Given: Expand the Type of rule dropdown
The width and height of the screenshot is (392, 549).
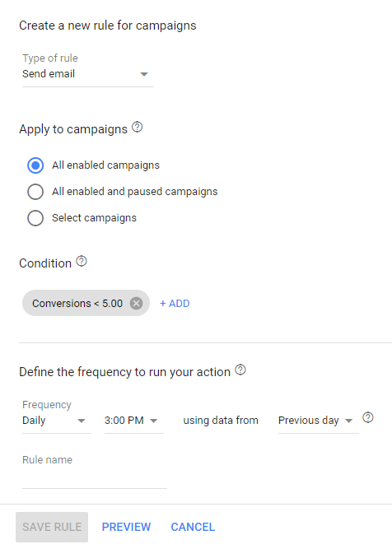Looking at the screenshot, I should pos(88,74).
